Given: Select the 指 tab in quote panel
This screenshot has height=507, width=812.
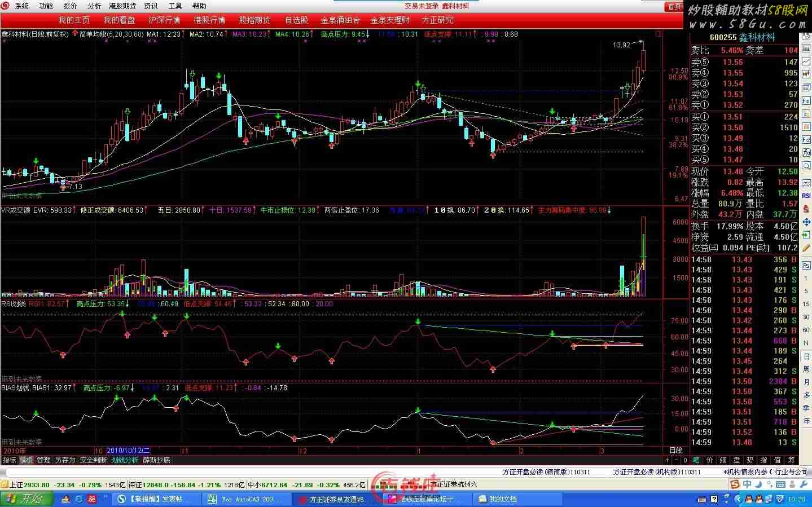Looking at the screenshot, I should (x=763, y=460).
